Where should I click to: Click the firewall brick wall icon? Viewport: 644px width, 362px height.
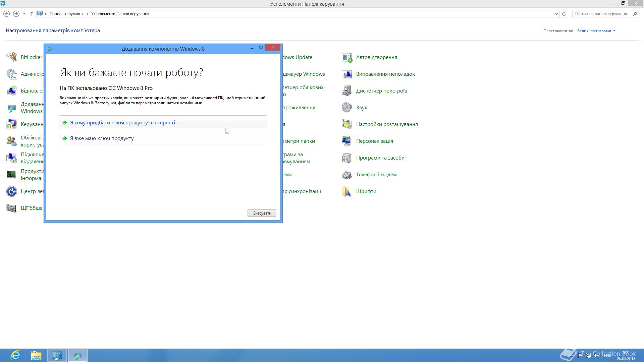12,208
